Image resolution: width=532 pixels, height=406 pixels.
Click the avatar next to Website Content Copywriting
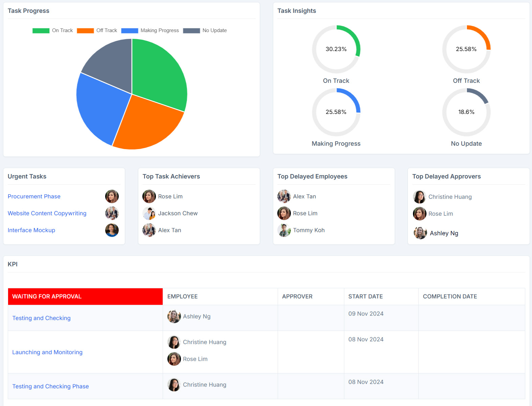point(112,213)
